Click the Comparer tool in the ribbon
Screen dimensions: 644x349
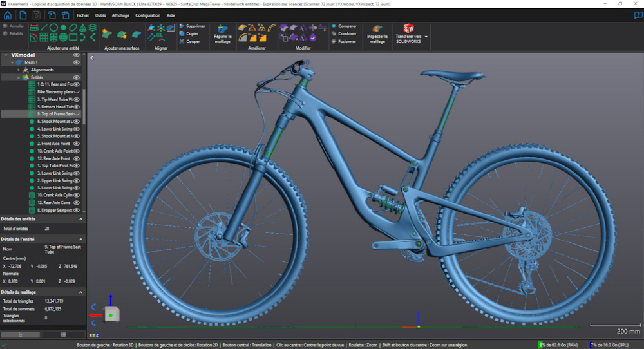click(344, 26)
